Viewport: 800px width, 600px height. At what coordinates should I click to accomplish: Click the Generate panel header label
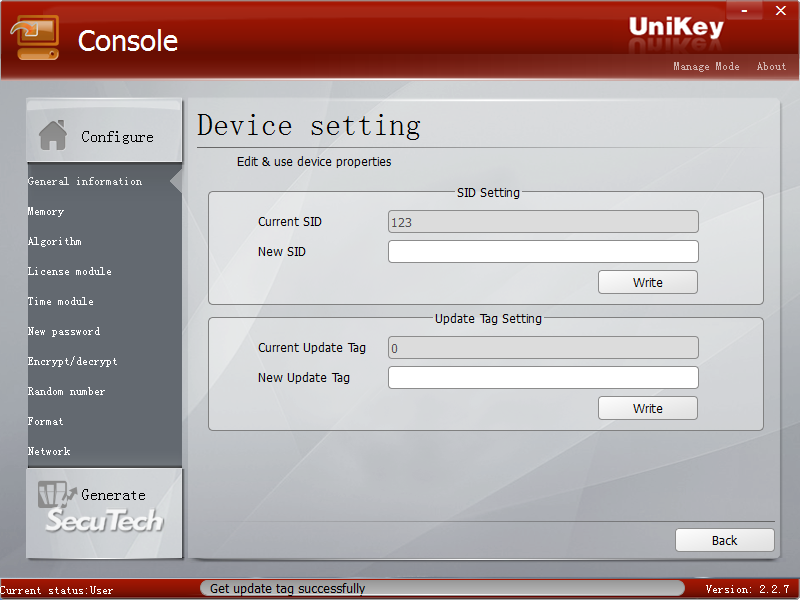pyautogui.click(x=113, y=495)
